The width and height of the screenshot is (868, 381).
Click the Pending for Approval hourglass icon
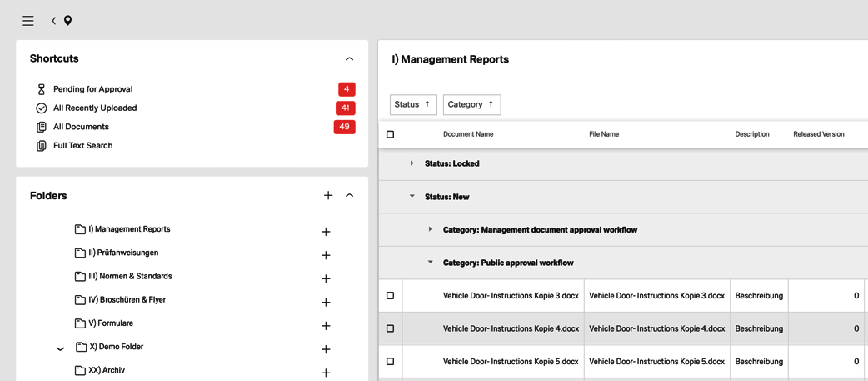(41, 89)
